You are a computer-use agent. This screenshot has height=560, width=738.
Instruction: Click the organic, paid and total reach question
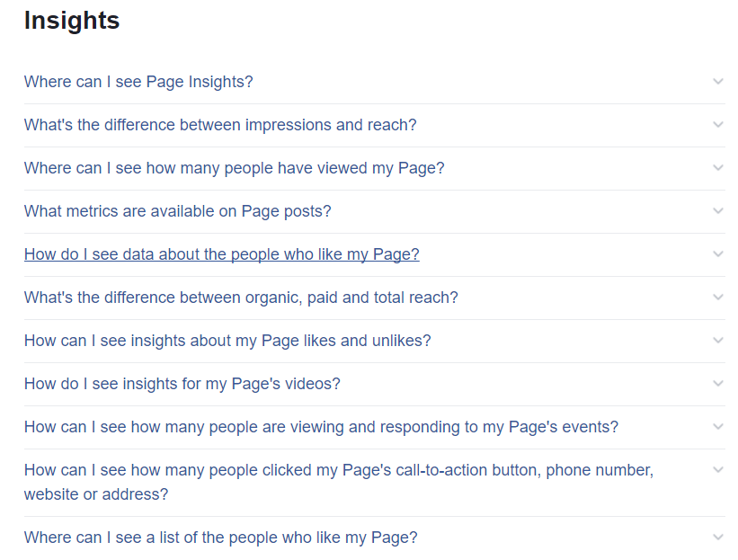241,298
